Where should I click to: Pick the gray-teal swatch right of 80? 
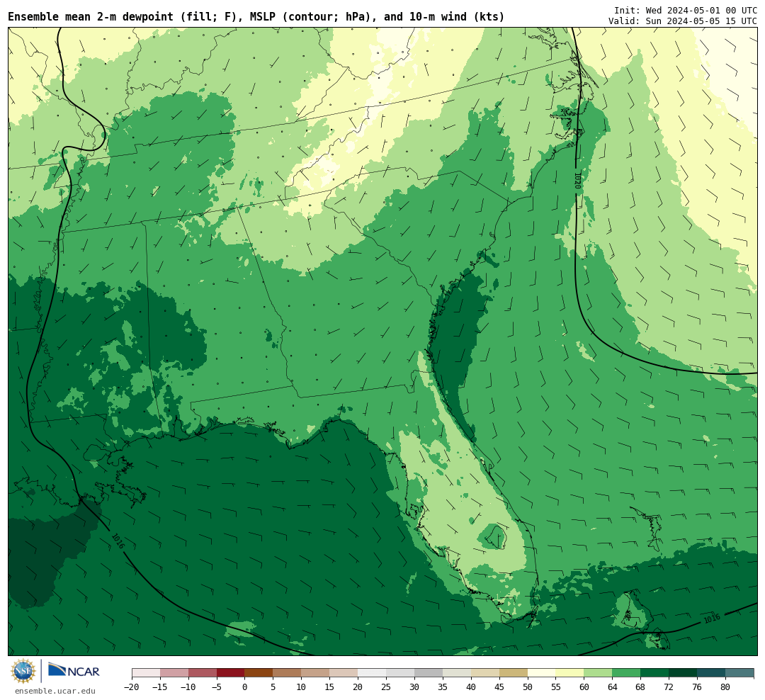pyautogui.click(x=739, y=673)
